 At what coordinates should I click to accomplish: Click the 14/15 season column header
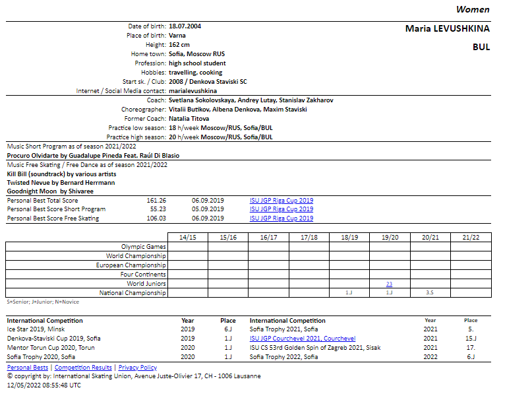point(187,237)
